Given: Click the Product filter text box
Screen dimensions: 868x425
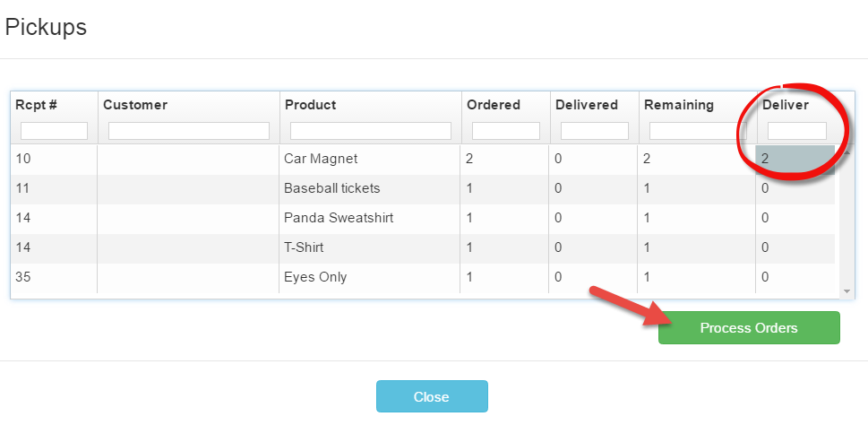Looking at the screenshot, I should pos(370,131).
